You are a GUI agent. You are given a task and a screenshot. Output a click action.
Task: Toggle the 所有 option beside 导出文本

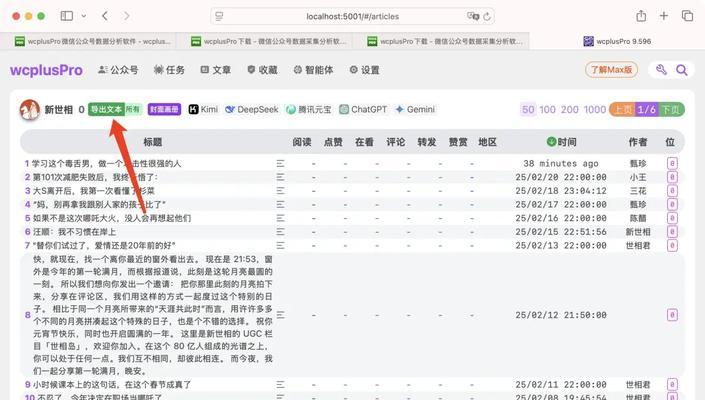click(133, 109)
